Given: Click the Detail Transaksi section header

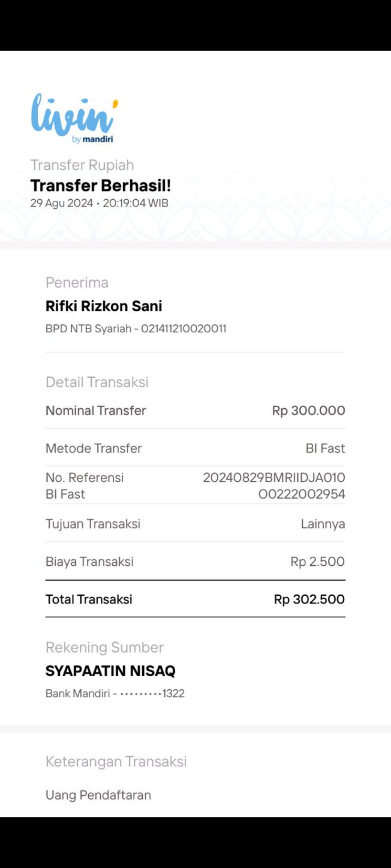Looking at the screenshot, I should (x=97, y=382).
